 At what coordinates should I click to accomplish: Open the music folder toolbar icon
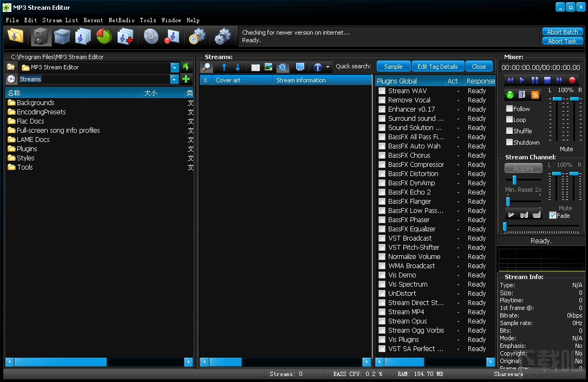click(15, 36)
